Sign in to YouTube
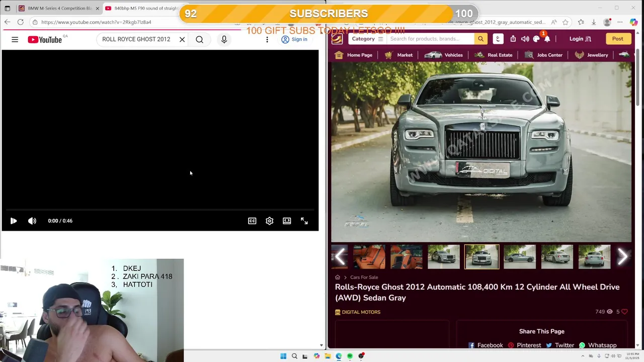The height and width of the screenshot is (362, 644). pyautogui.click(x=294, y=39)
